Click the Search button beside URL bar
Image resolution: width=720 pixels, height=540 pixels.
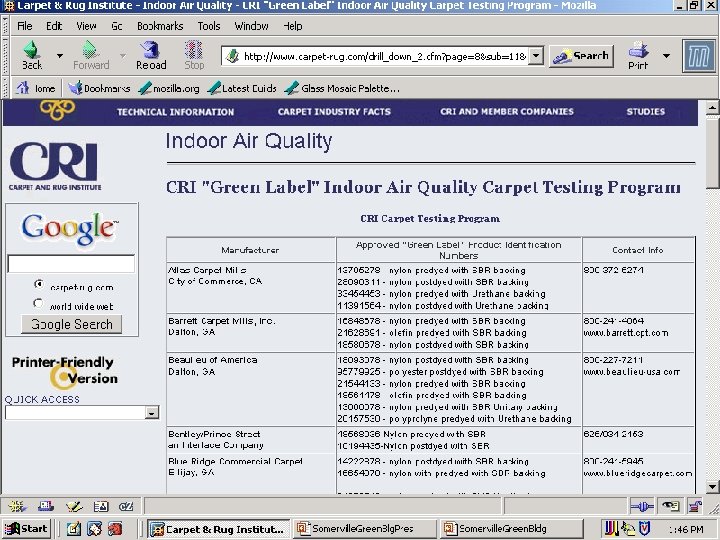tap(581, 56)
